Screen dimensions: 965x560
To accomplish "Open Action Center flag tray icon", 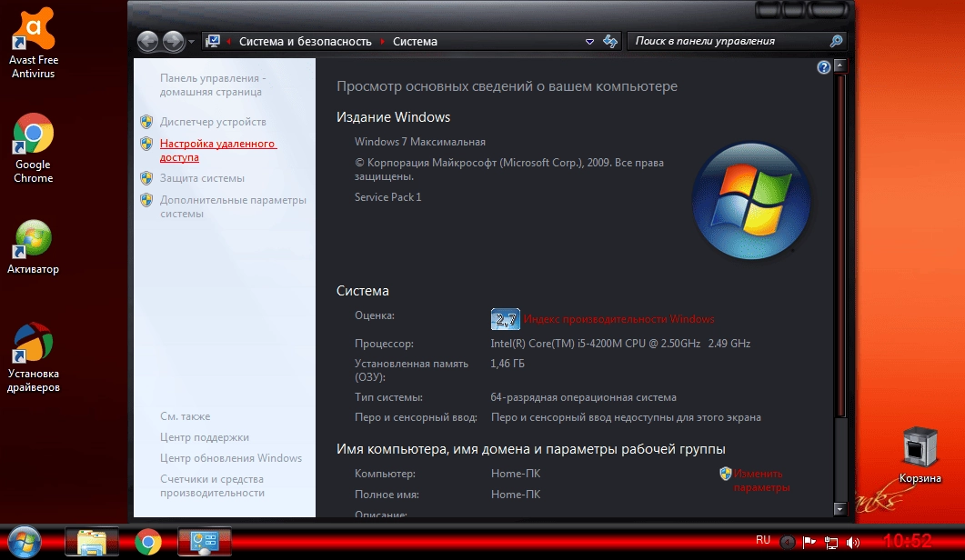I will click(x=809, y=542).
